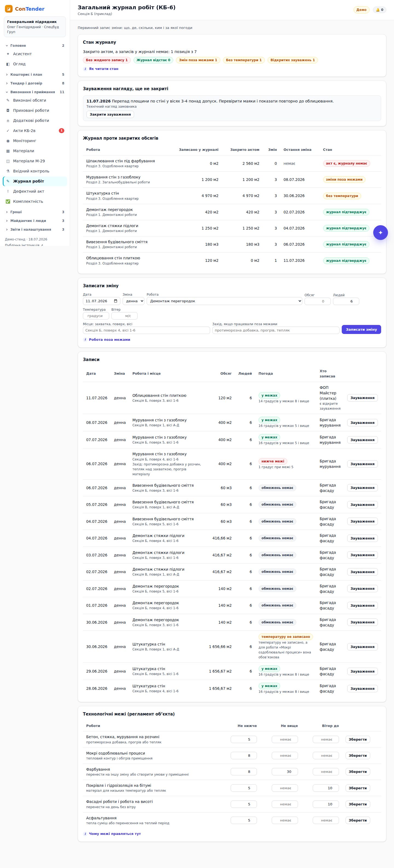The width and height of the screenshot is (394, 868).
Task: Click the Додаткові роботи plus-minus icon
Action: (8, 121)
